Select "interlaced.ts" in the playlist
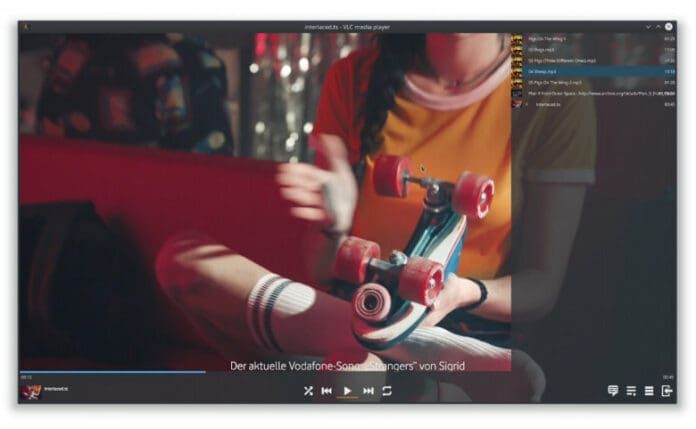 click(594, 104)
